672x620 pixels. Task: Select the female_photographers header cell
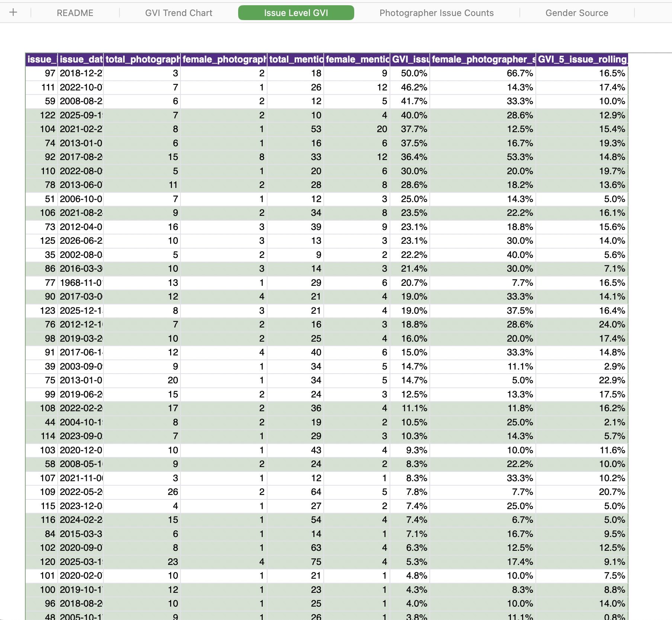[224, 60]
